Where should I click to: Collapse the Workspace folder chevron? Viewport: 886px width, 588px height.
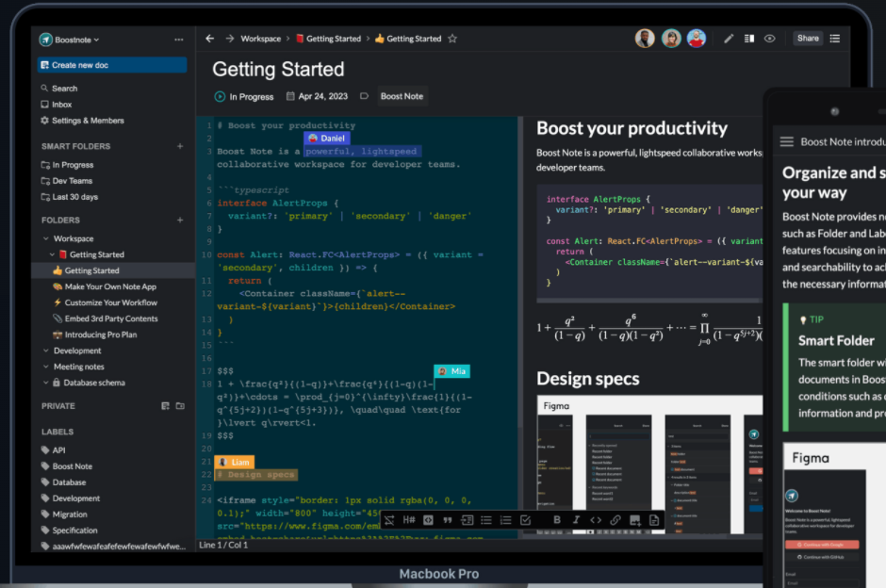click(x=46, y=239)
